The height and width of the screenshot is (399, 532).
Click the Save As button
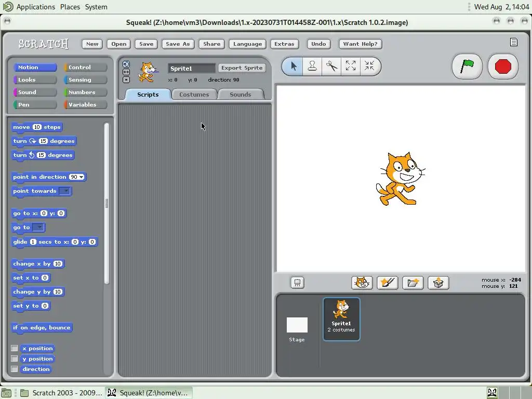(178, 44)
